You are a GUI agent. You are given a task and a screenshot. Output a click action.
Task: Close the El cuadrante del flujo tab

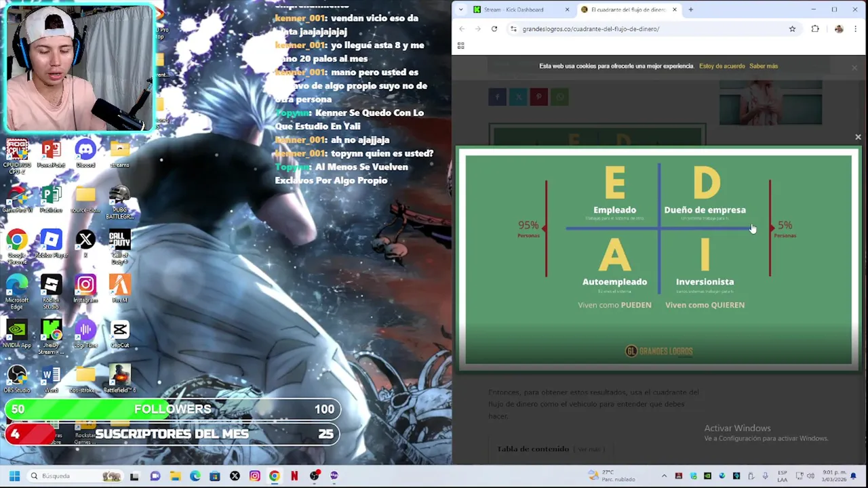tap(675, 9)
